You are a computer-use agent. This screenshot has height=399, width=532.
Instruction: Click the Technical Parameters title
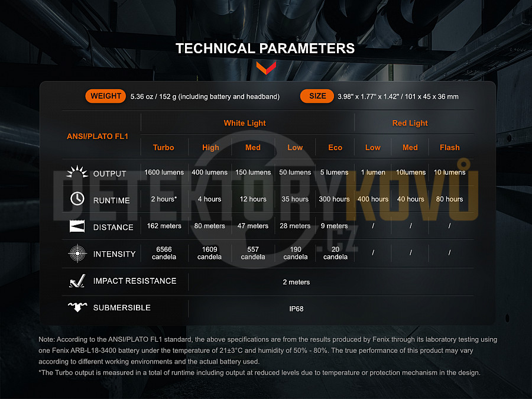tap(265, 48)
